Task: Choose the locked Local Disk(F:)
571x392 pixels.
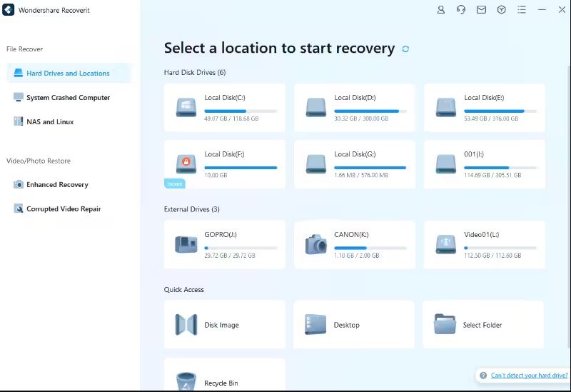Action: tap(224, 164)
